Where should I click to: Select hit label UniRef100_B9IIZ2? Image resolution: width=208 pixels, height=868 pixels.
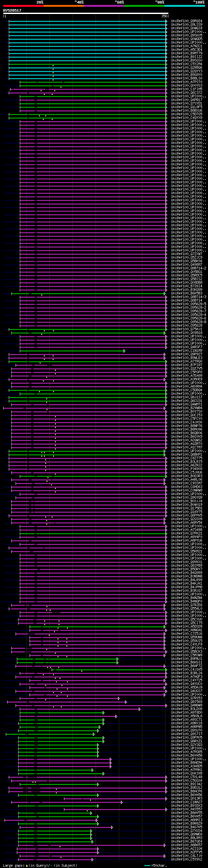187,57
